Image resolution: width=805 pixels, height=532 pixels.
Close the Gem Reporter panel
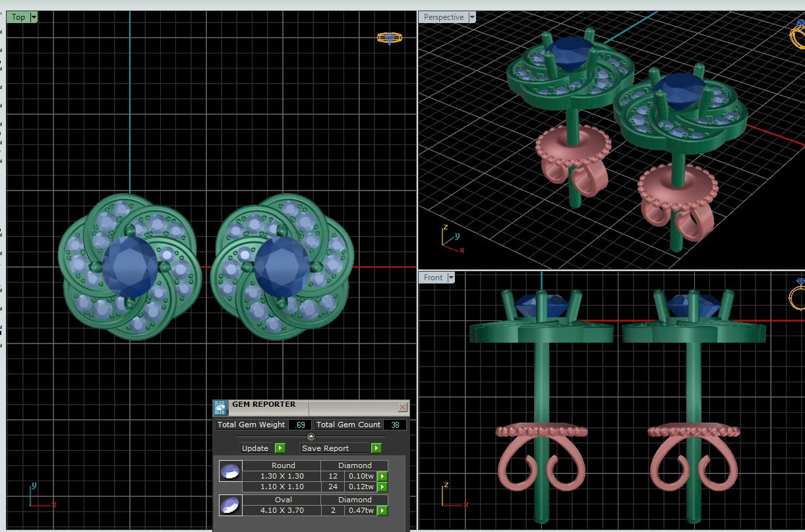click(402, 407)
